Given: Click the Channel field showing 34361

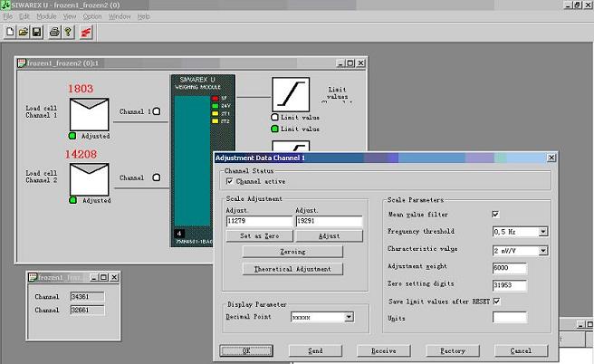Looking at the screenshot, I should coord(87,297).
